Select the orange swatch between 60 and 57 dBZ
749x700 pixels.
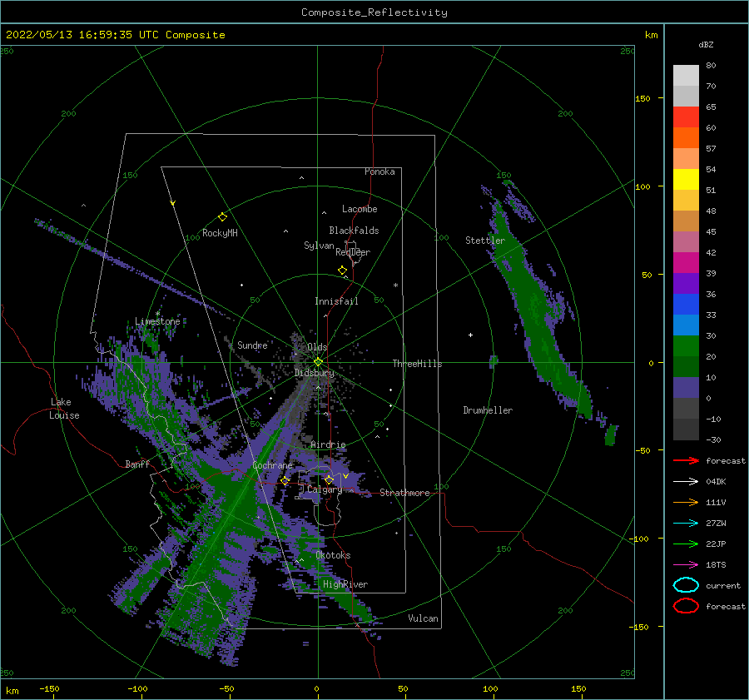(x=686, y=137)
